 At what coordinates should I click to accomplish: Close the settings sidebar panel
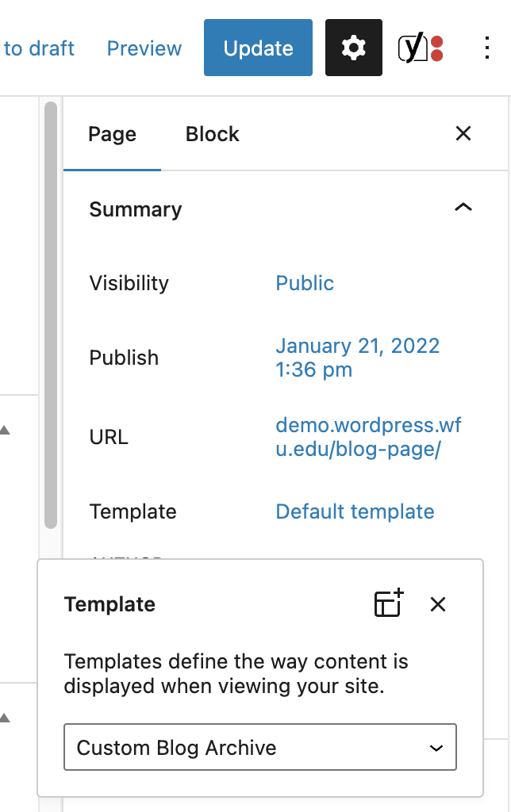click(463, 133)
